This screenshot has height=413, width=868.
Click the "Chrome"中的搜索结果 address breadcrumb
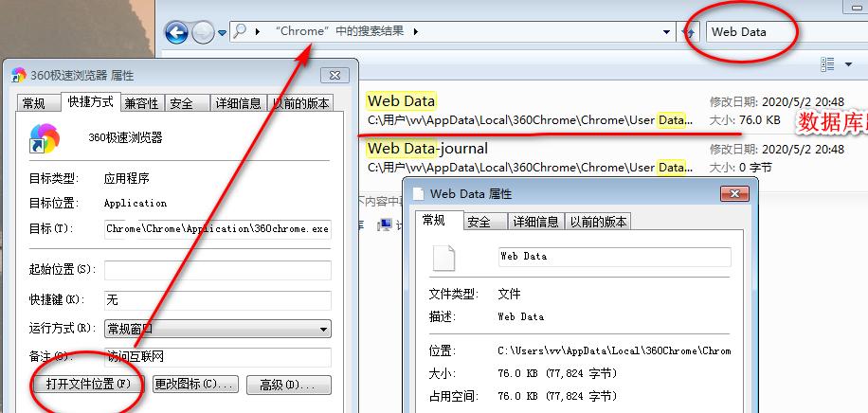tap(339, 31)
